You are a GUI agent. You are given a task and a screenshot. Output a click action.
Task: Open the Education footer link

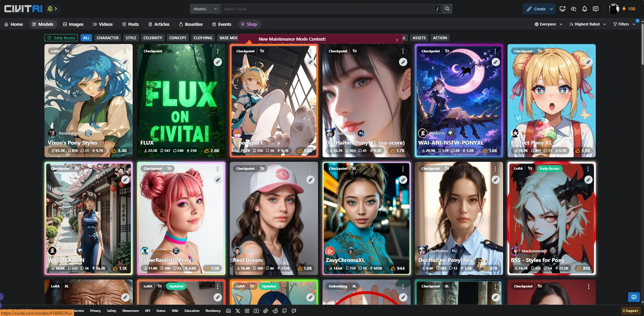pyautogui.click(x=192, y=311)
